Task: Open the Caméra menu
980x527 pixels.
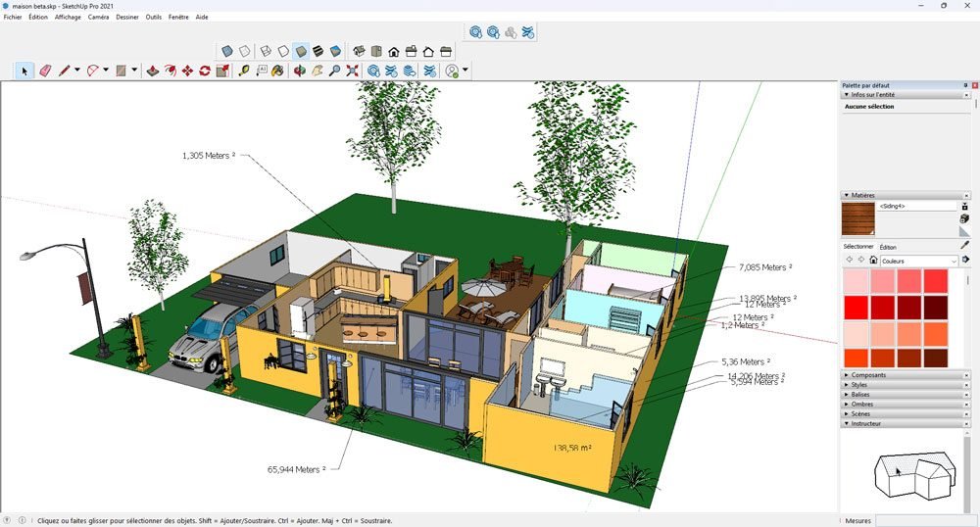Action: [98, 17]
